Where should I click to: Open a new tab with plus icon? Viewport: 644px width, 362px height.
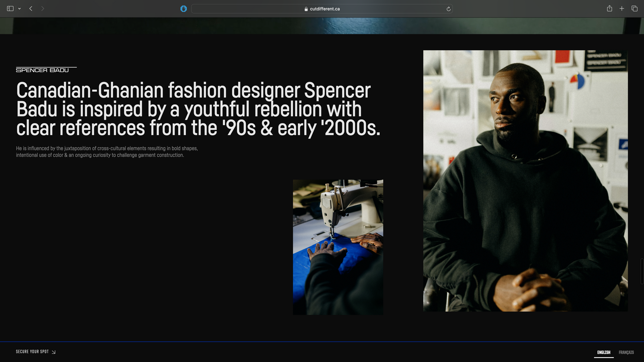[622, 9]
